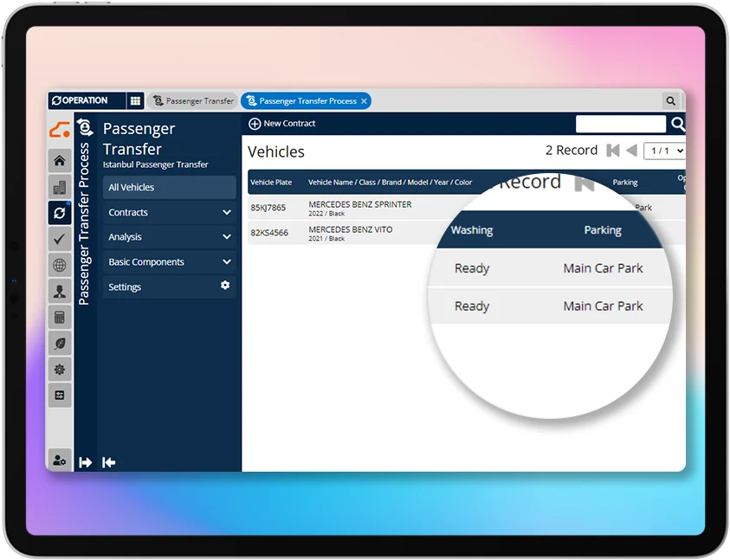Open the apps grid icon next to OPERATION
Image resolution: width=730 pixels, height=560 pixels.
[136, 100]
